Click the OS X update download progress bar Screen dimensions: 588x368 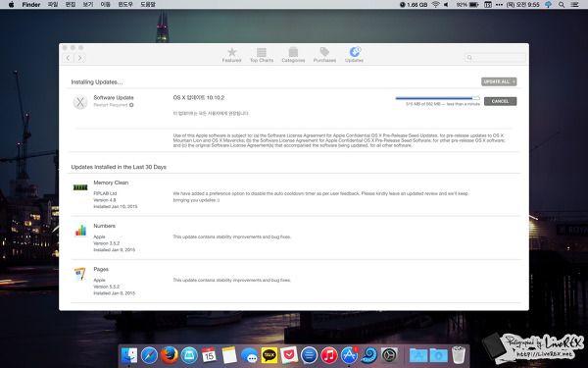point(438,98)
